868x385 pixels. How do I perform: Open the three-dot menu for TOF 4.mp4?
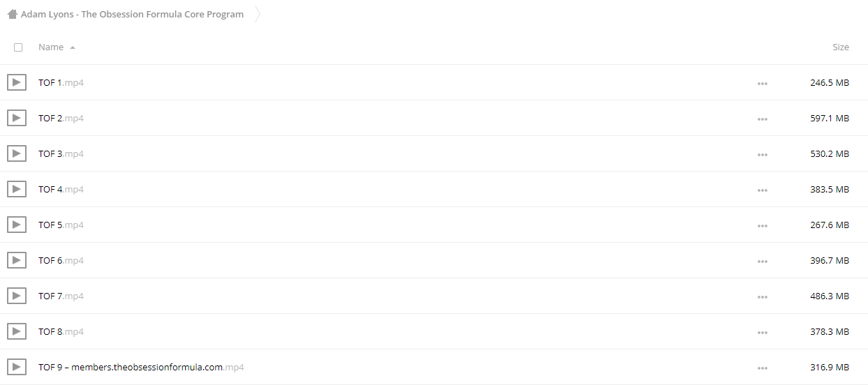click(x=762, y=190)
